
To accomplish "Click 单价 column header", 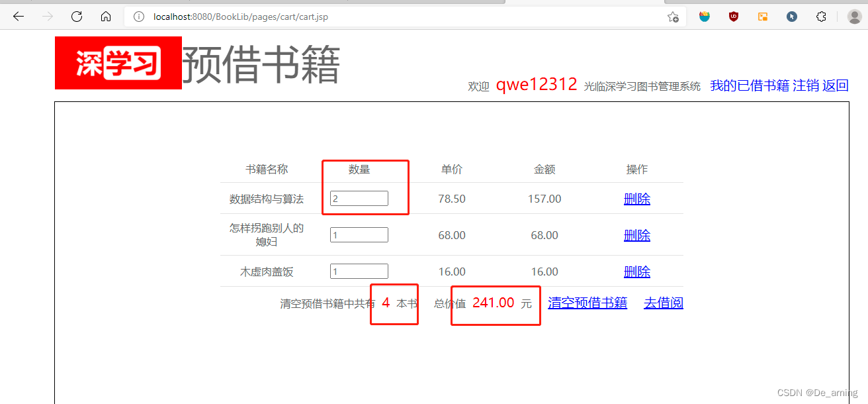I will 452,170.
